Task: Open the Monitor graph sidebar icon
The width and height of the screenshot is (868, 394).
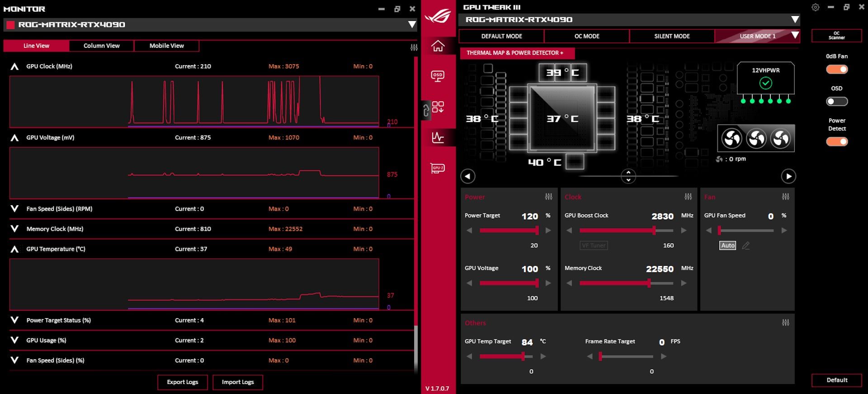Action: [x=438, y=137]
